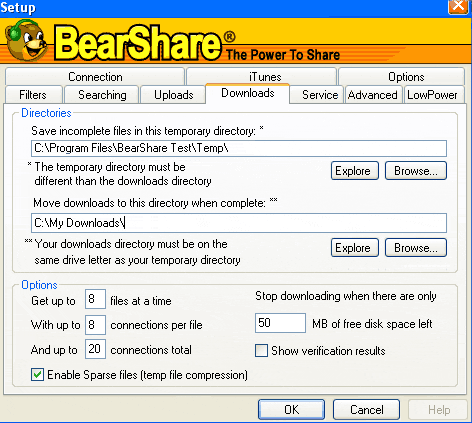Enable Show verification results checkbox

point(261,351)
